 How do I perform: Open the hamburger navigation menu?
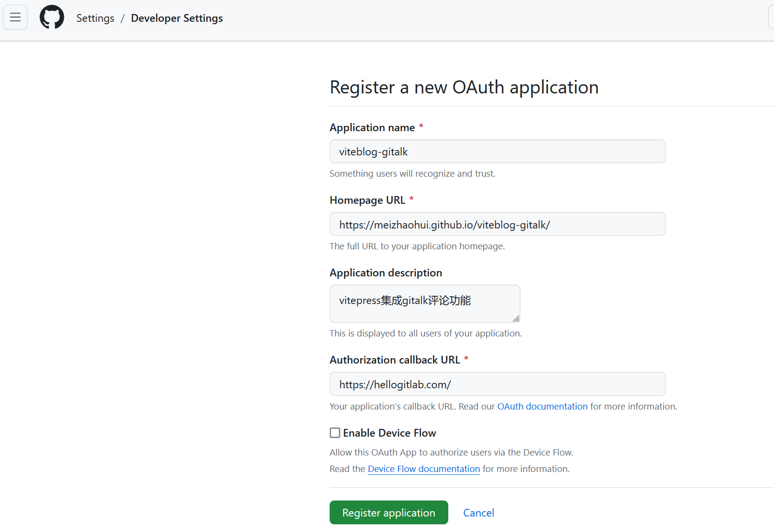click(x=15, y=17)
